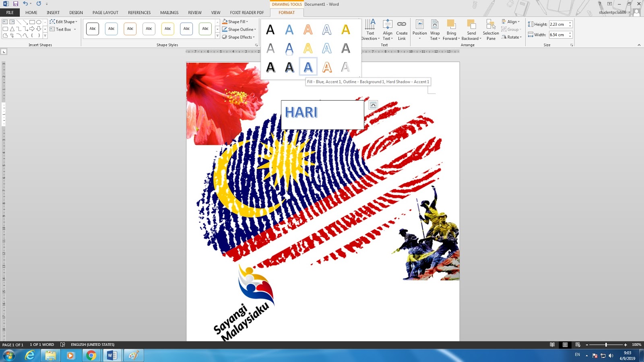The height and width of the screenshot is (362, 644).
Task: Click the 100% zoom level
Action: (x=636, y=345)
